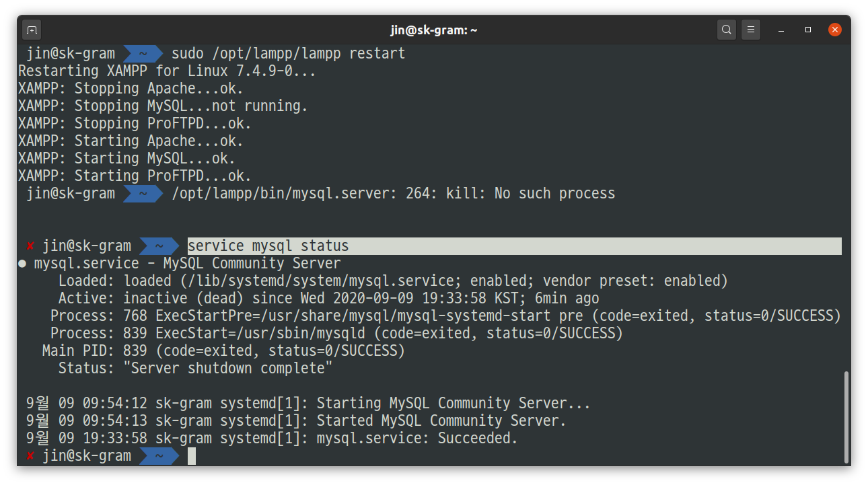Click the highlighted command service mysql status
The width and height of the screenshot is (868, 485).
(267, 246)
